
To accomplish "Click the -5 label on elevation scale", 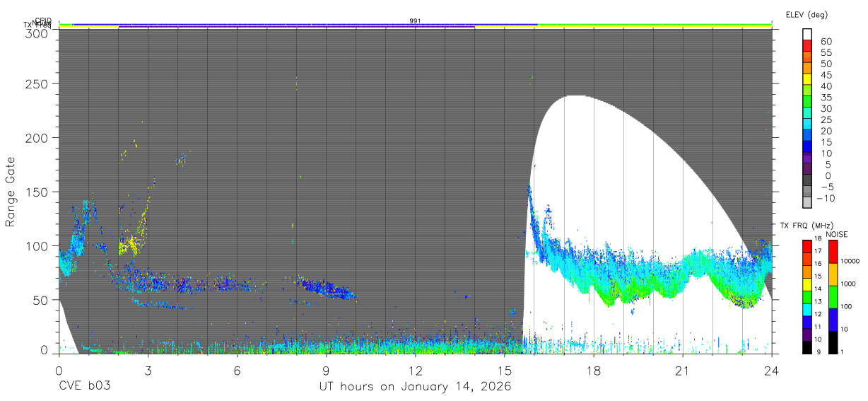I will tap(826, 187).
